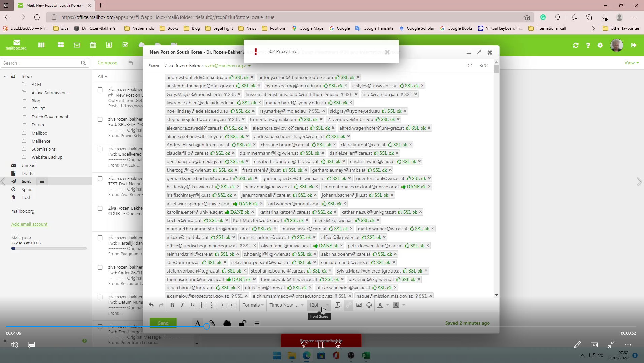
Task: Open the All filter dropdown in mail list
Action: coord(102,76)
